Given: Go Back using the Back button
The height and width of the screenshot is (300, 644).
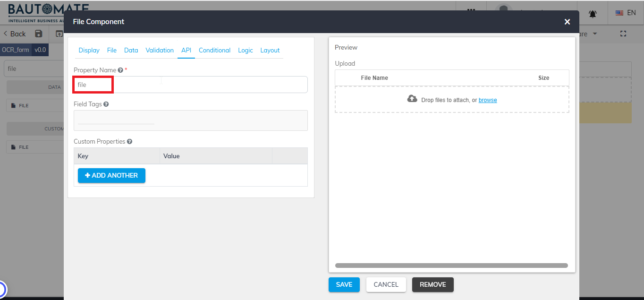Looking at the screenshot, I should pos(15,34).
